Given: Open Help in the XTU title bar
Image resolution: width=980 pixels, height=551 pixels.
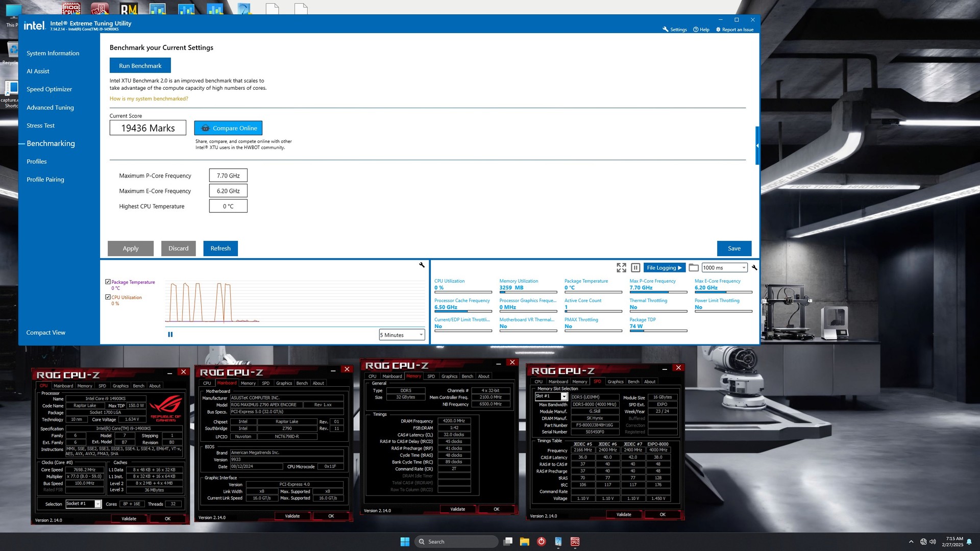Looking at the screenshot, I should (x=701, y=30).
